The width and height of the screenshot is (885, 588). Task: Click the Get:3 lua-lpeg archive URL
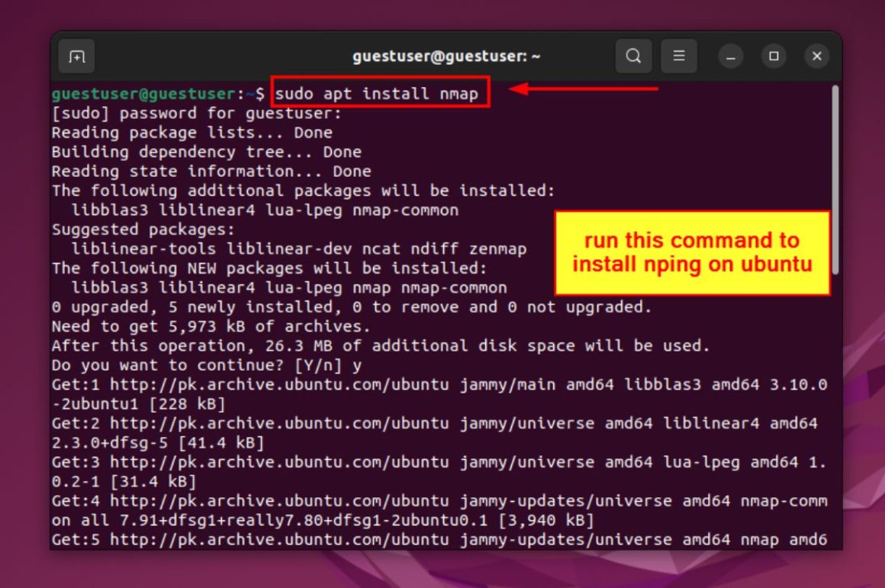tap(279, 463)
